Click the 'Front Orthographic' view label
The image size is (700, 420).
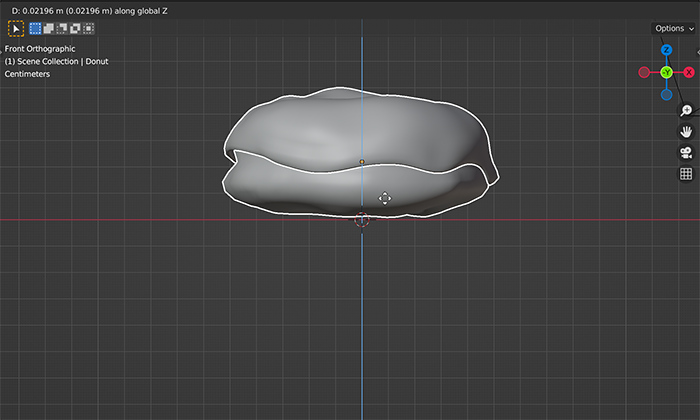coord(40,49)
